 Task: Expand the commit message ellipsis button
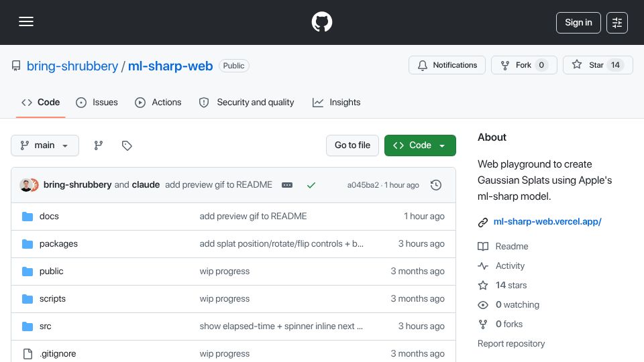coord(287,185)
